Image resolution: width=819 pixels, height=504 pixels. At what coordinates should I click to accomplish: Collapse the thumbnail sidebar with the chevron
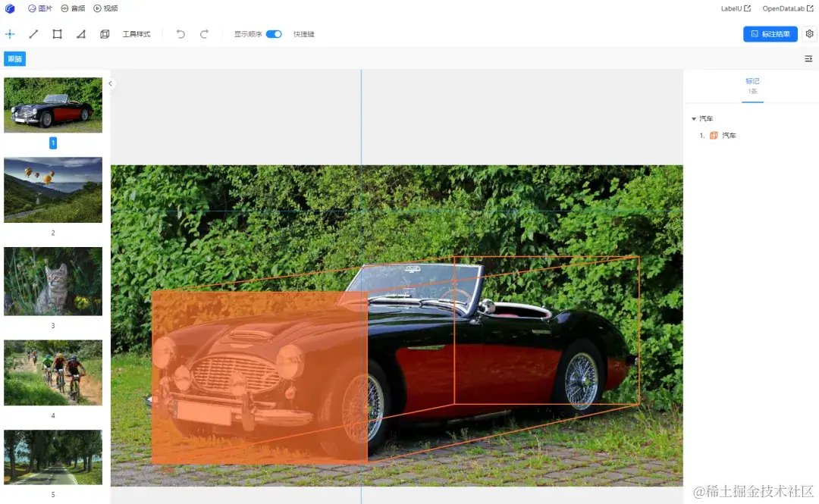110,83
